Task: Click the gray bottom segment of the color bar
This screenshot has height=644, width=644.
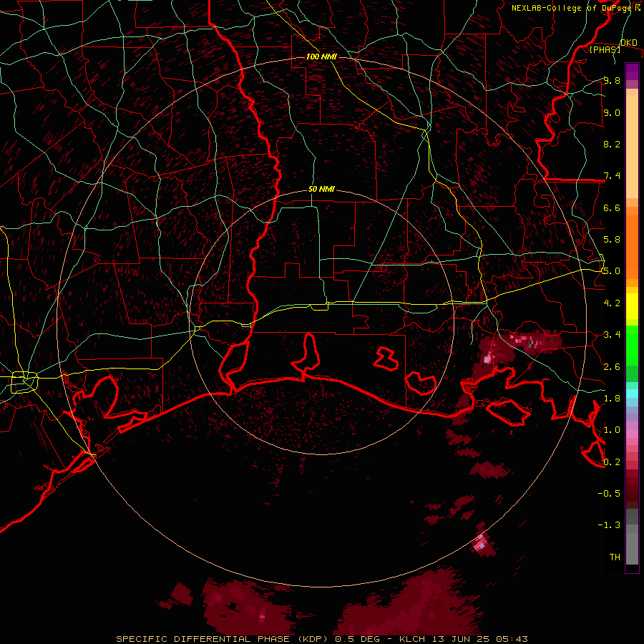Action: 632,548
